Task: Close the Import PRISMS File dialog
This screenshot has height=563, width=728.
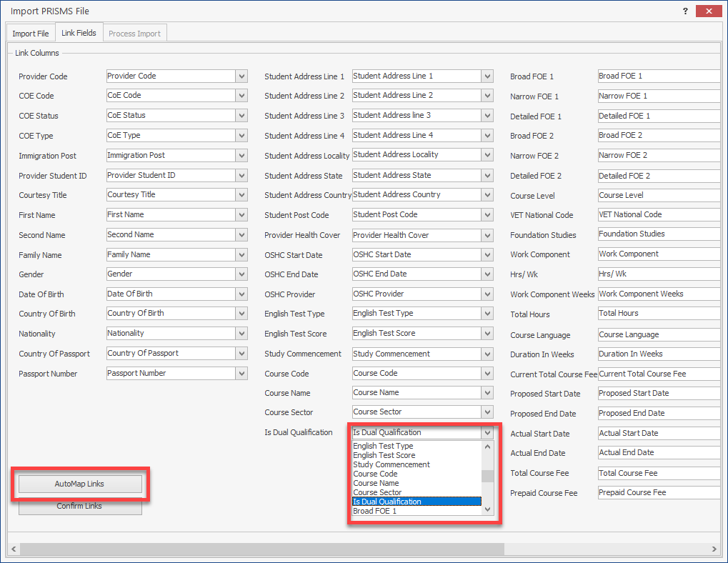Action: [707, 11]
